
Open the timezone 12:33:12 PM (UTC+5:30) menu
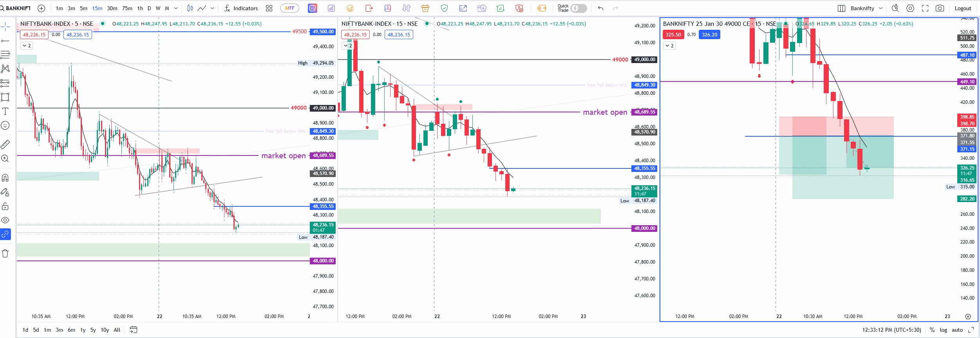(891, 330)
